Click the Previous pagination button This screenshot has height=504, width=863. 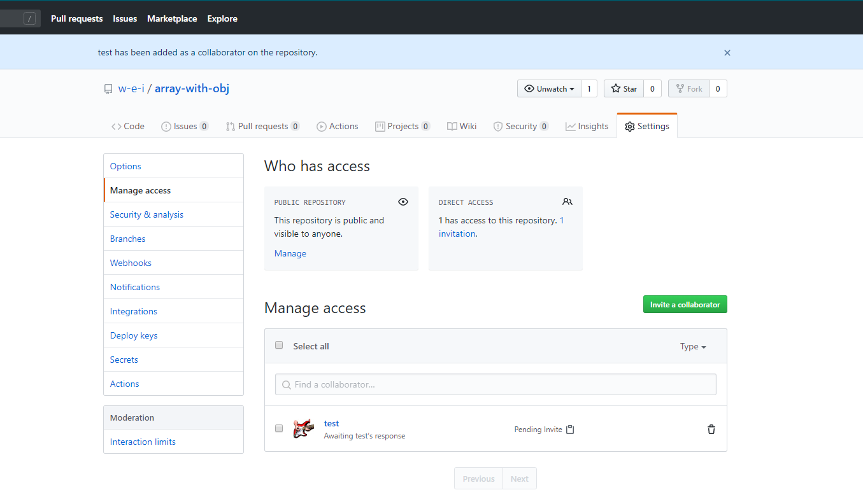pos(478,479)
